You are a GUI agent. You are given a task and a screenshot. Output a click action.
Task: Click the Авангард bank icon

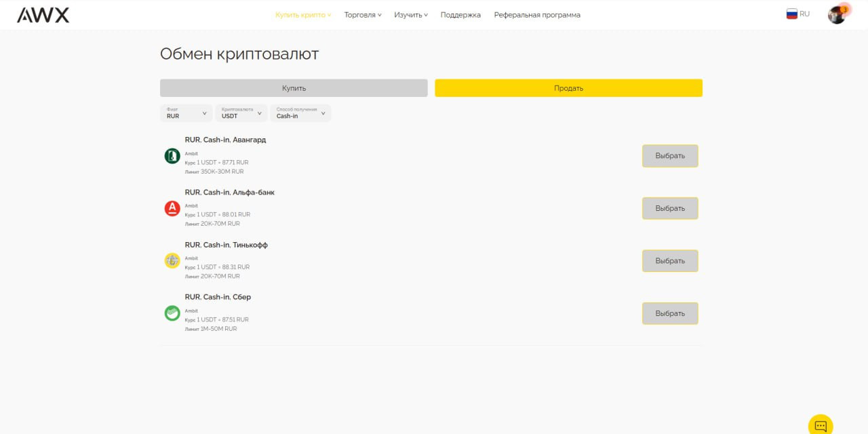click(172, 156)
